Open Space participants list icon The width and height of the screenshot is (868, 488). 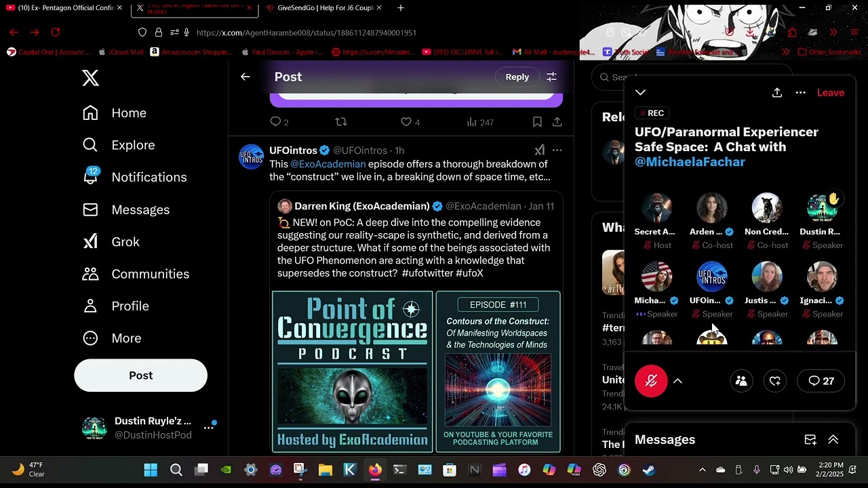(x=741, y=381)
